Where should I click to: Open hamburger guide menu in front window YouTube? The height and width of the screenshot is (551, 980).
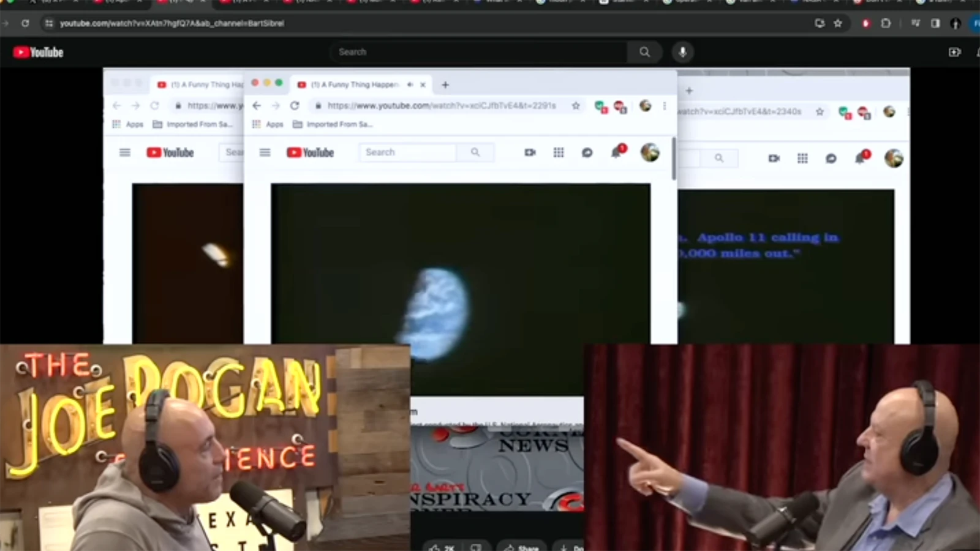[x=265, y=152]
